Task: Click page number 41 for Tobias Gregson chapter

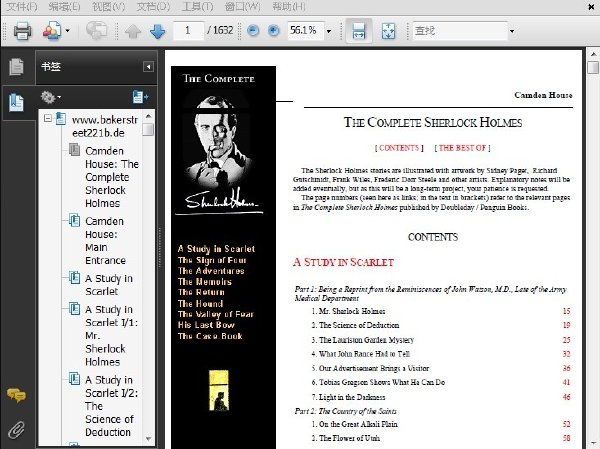Action: (x=566, y=382)
